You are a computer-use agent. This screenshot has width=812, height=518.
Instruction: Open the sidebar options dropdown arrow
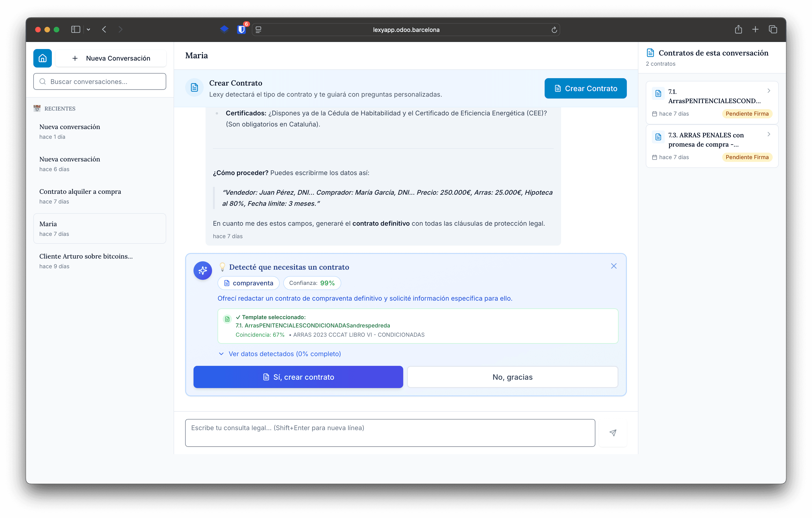pyautogui.click(x=88, y=30)
